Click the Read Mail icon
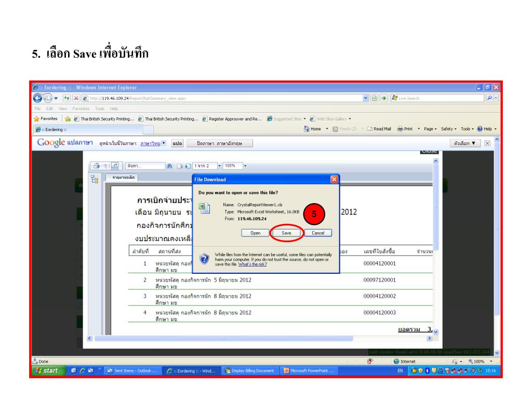 pyautogui.click(x=370, y=129)
